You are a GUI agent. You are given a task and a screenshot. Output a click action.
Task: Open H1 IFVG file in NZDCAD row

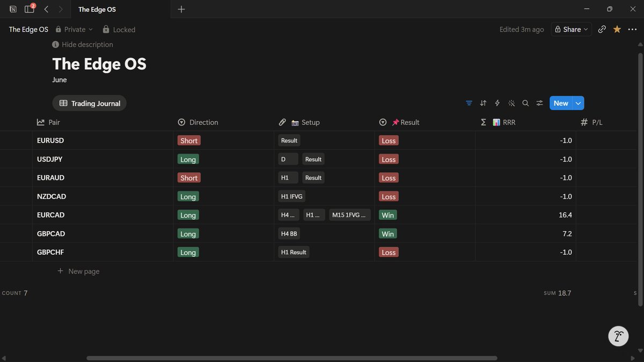[291, 196]
